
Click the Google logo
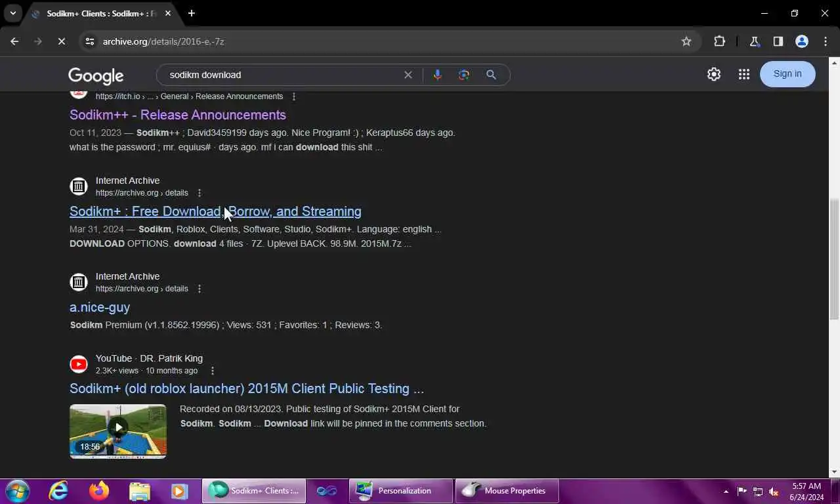coord(96,76)
